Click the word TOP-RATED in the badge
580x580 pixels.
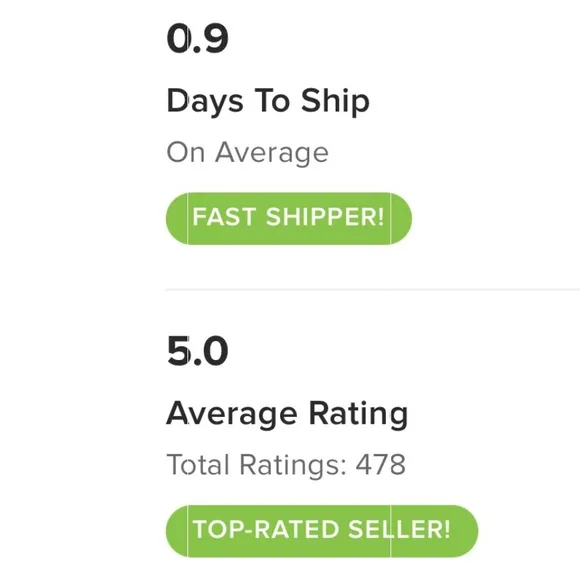266,529
